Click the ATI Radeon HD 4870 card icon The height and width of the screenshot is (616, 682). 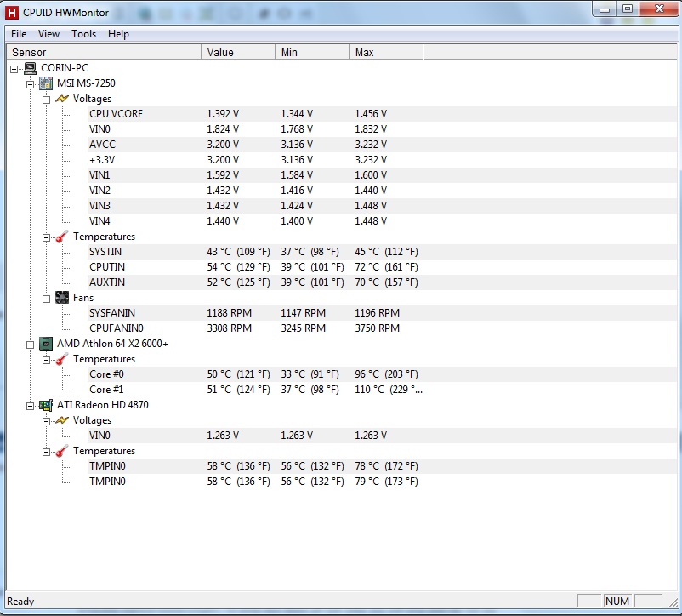tap(46, 405)
